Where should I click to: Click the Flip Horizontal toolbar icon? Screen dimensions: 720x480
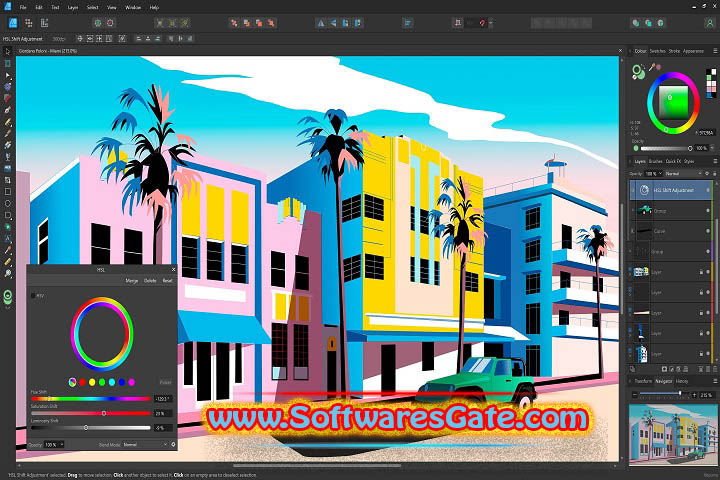pyautogui.click(x=321, y=23)
